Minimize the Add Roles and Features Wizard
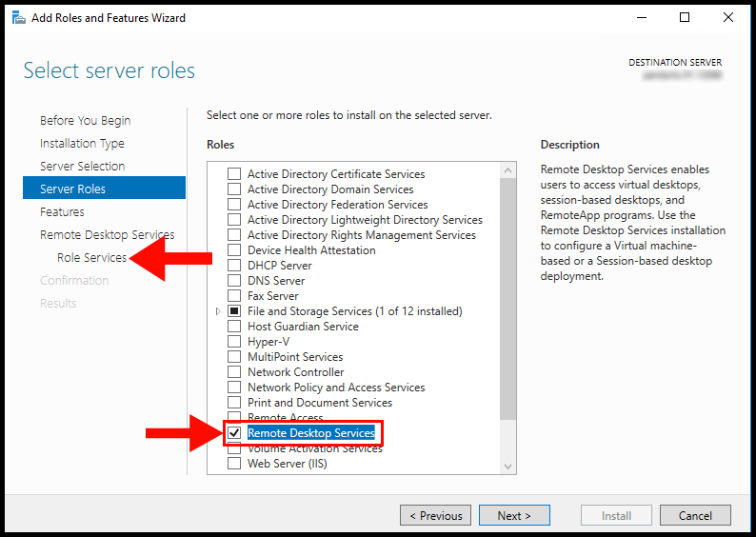 (x=642, y=18)
